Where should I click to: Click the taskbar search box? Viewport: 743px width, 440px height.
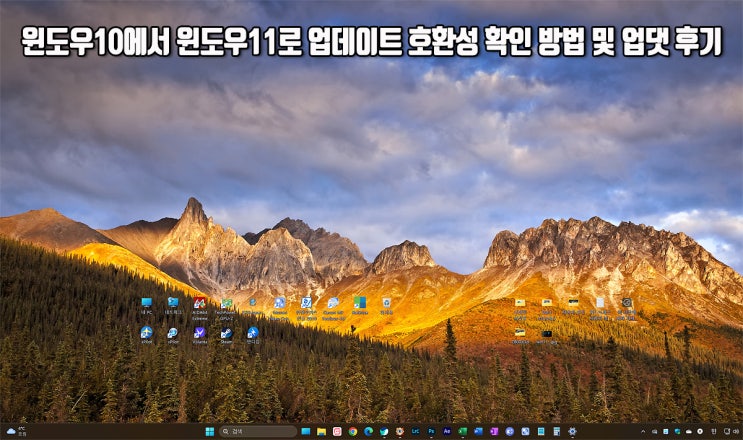(258, 431)
